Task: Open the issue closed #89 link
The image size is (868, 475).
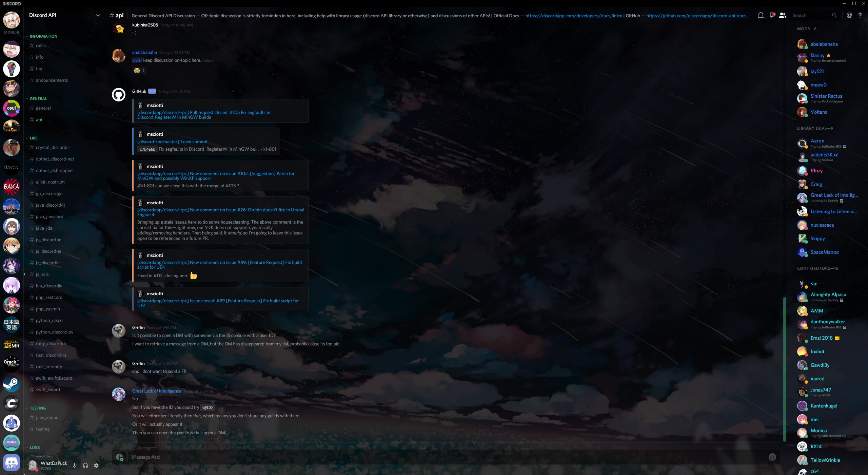Action: tap(218, 303)
